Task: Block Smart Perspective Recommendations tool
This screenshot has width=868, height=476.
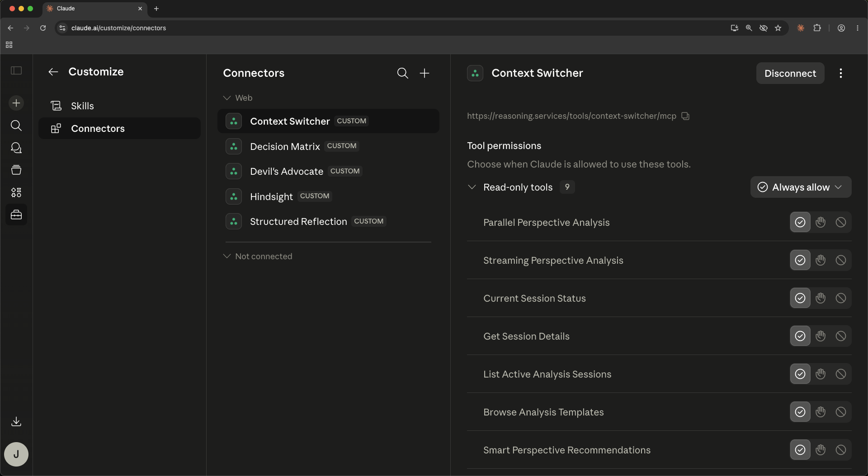Action: pyautogui.click(x=841, y=450)
